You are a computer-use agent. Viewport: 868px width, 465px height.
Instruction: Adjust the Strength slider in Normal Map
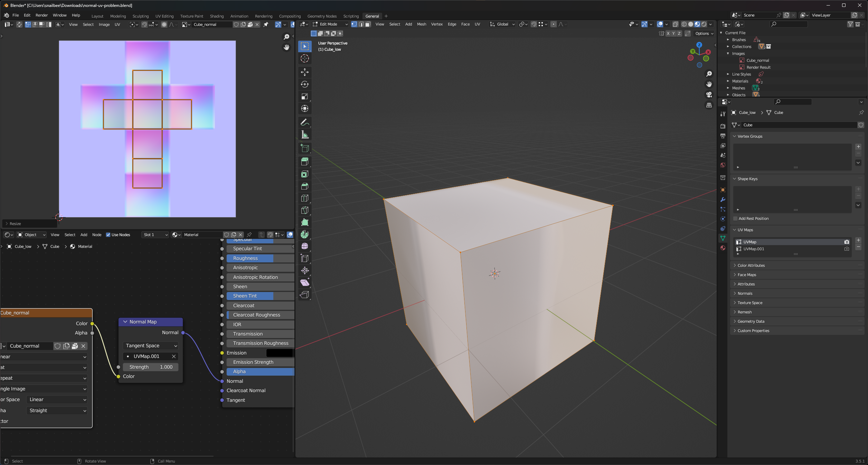click(151, 367)
